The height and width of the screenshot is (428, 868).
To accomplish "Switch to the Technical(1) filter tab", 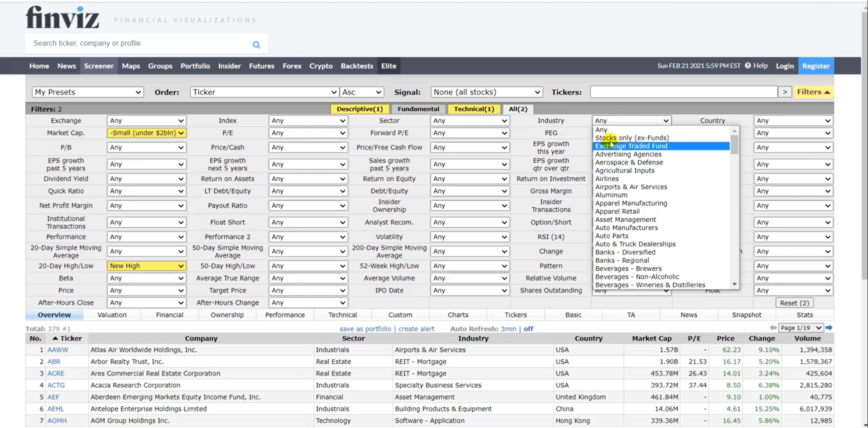I will [474, 109].
